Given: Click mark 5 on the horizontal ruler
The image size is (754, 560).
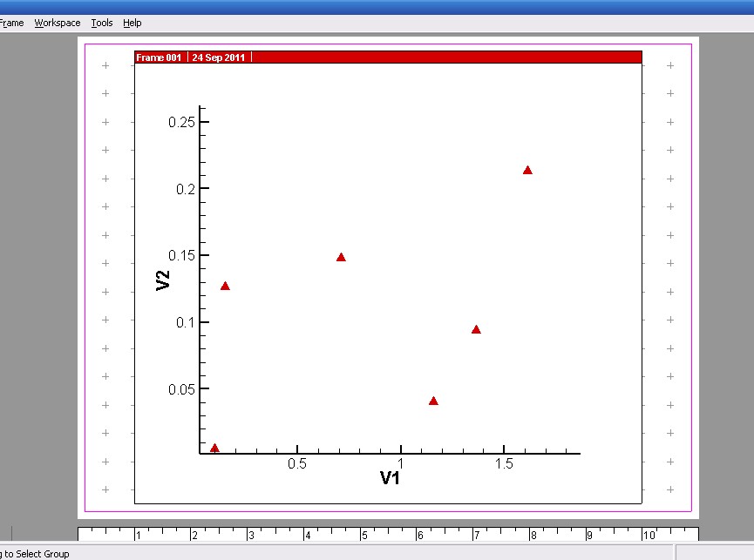Looking at the screenshot, I should 365,536.
